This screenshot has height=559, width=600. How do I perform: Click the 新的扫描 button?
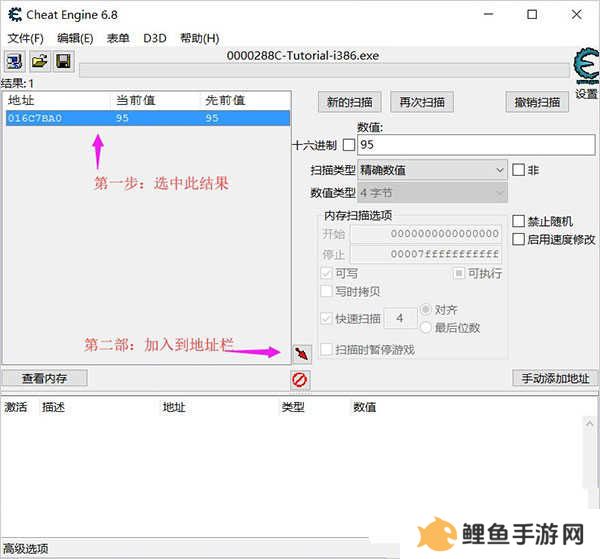coord(349,102)
